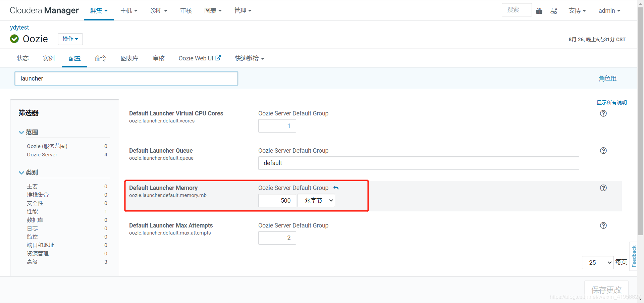Open the 25 per-page dropdown

click(x=598, y=262)
